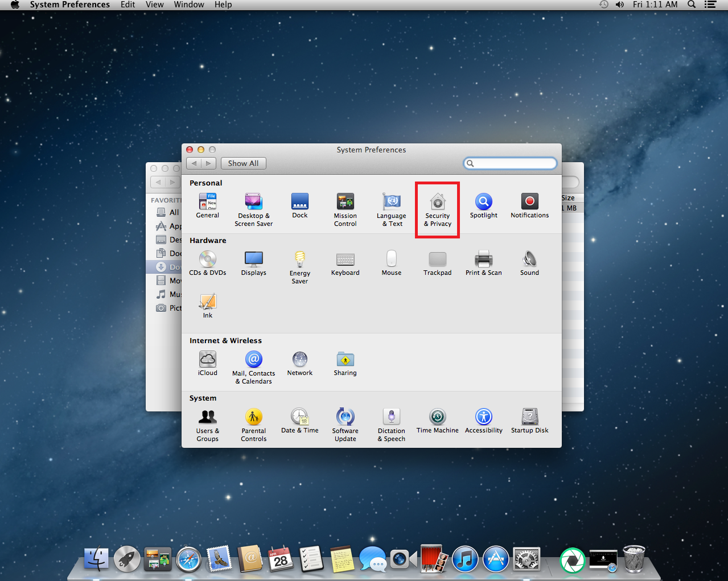Open Messages from the Dock

coord(373,559)
